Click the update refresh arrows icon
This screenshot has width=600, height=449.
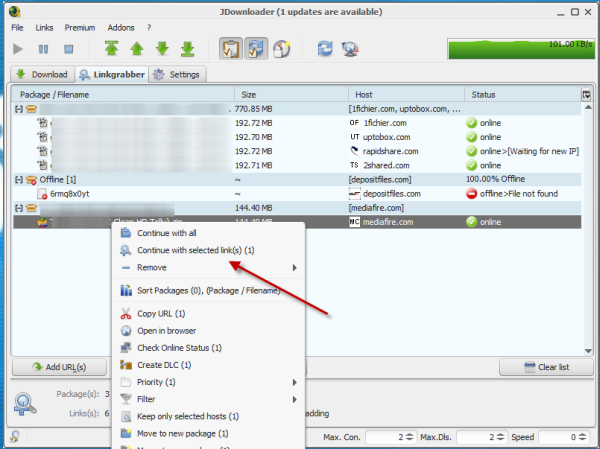[325, 48]
